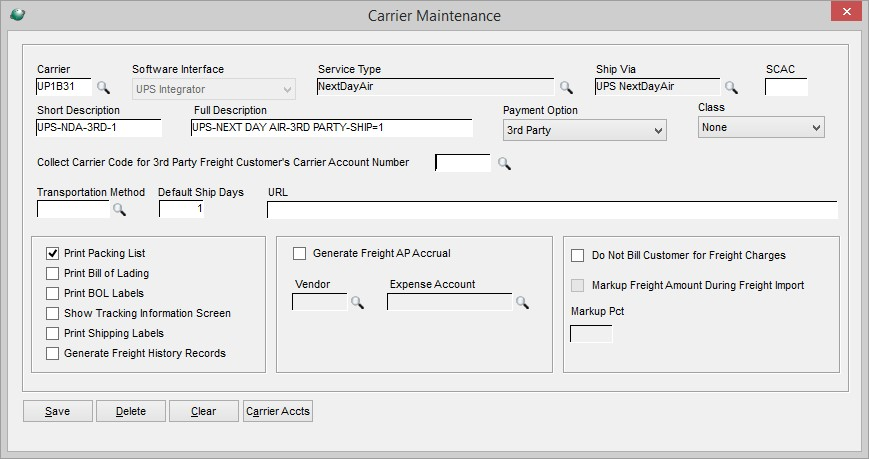Viewport: 869px width, 459px height.
Task: Open the Ship Via lookup magnifier
Action: click(731, 87)
